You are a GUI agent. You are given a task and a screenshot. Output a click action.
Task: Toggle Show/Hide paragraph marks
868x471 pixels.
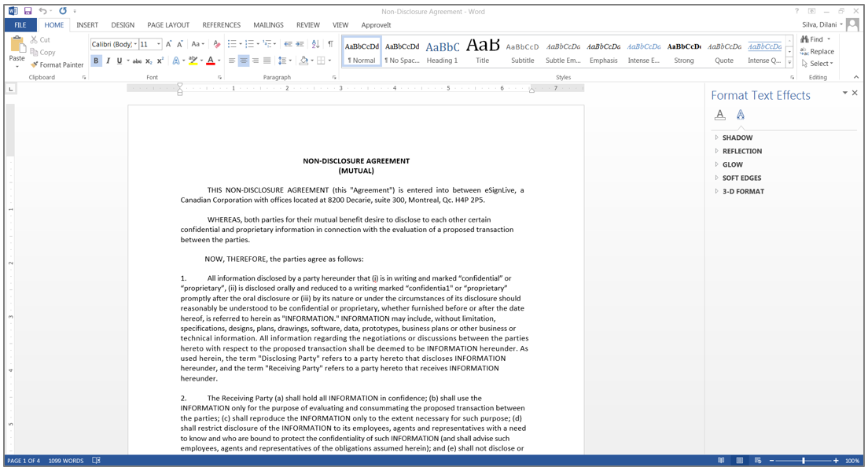point(330,44)
